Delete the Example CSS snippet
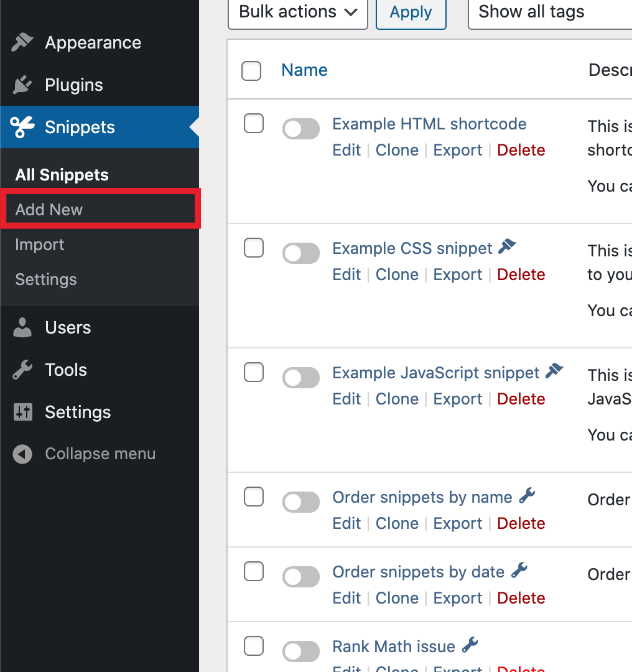 tap(521, 274)
